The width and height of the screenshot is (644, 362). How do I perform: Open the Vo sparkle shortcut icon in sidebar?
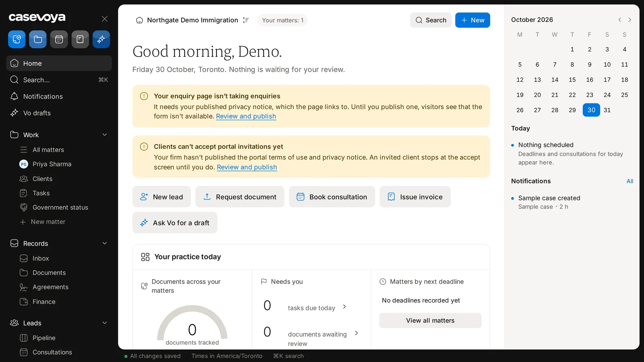click(x=101, y=39)
